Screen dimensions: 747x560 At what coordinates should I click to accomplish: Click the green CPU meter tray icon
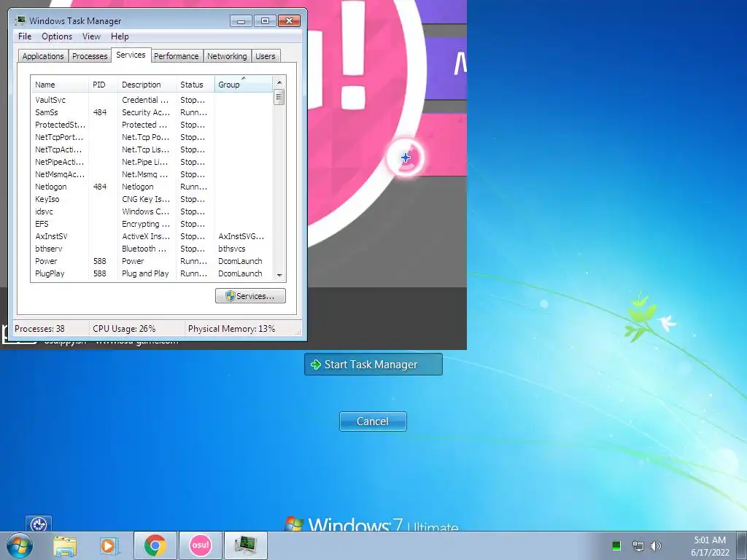pos(616,545)
